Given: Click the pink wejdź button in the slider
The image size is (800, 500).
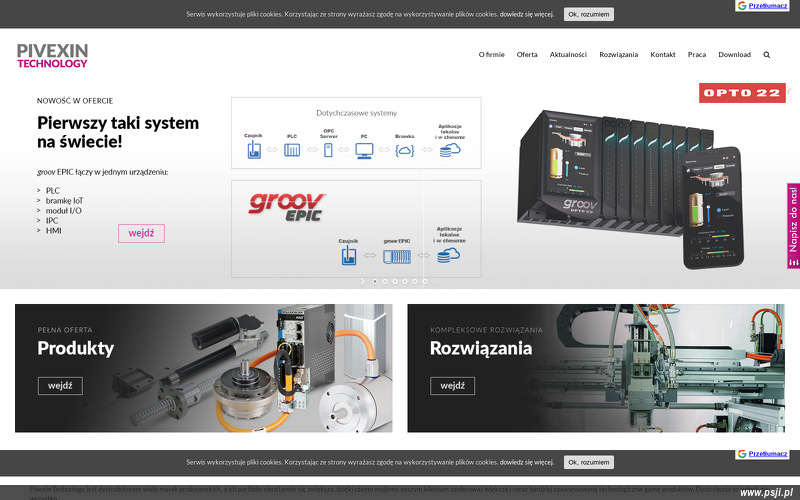Looking at the screenshot, I should 141,233.
